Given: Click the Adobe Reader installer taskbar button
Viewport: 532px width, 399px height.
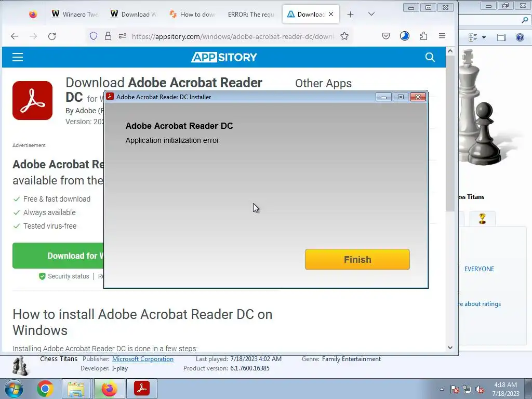Looking at the screenshot, I should coord(142,389).
